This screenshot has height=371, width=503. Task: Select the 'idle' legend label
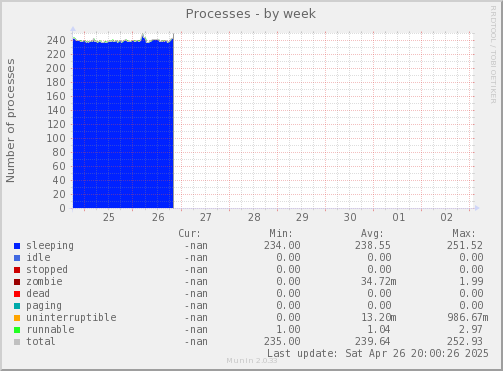38,258
